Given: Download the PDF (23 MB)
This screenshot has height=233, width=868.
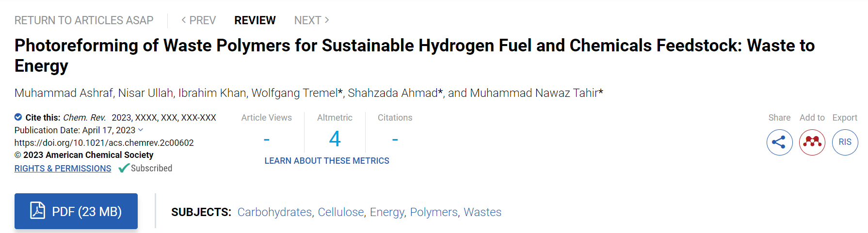Looking at the screenshot, I should coord(76,211).
